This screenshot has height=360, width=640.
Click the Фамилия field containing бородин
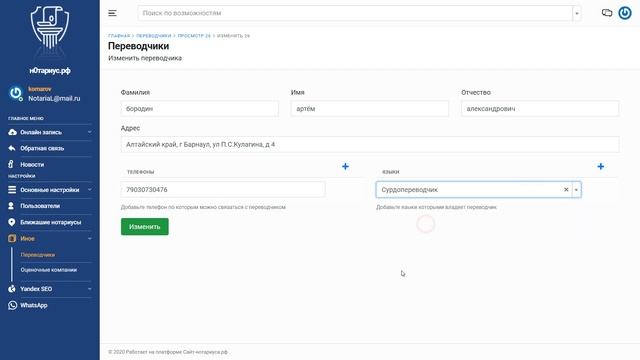point(200,109)
